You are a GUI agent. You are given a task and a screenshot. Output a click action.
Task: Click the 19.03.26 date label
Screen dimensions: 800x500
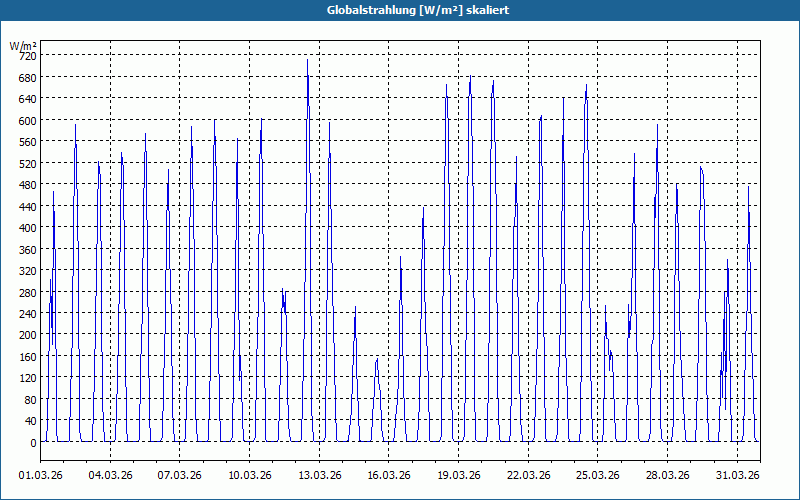(459, 475)
